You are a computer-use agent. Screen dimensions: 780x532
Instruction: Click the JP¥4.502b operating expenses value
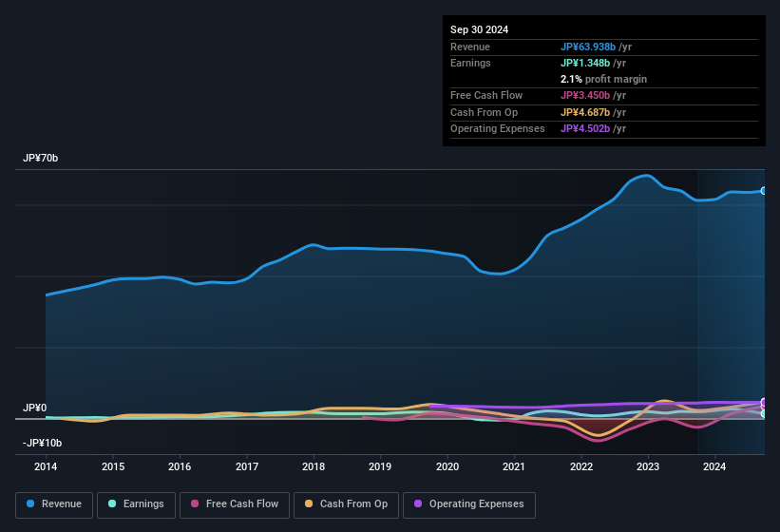point(585,128)
